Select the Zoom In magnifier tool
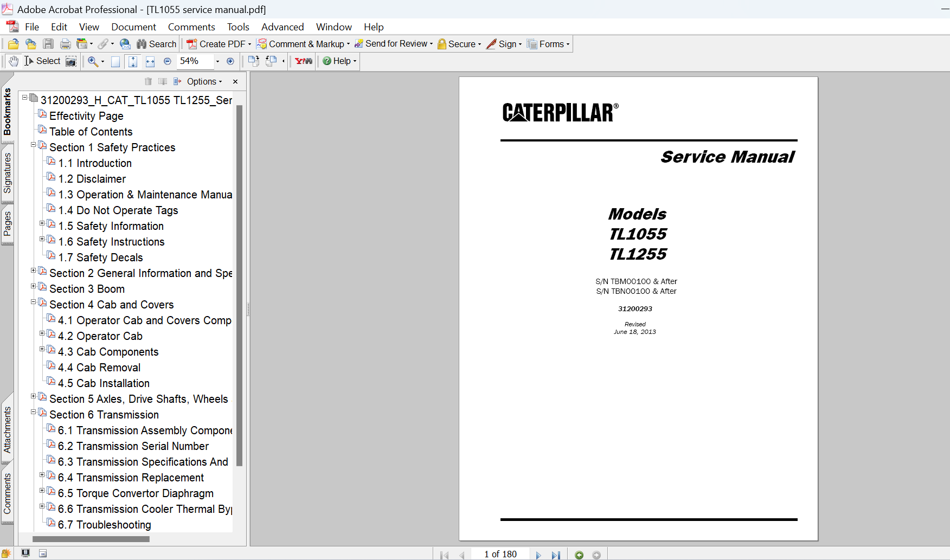This screenshot has height=560, width=950. coord(93,61)
